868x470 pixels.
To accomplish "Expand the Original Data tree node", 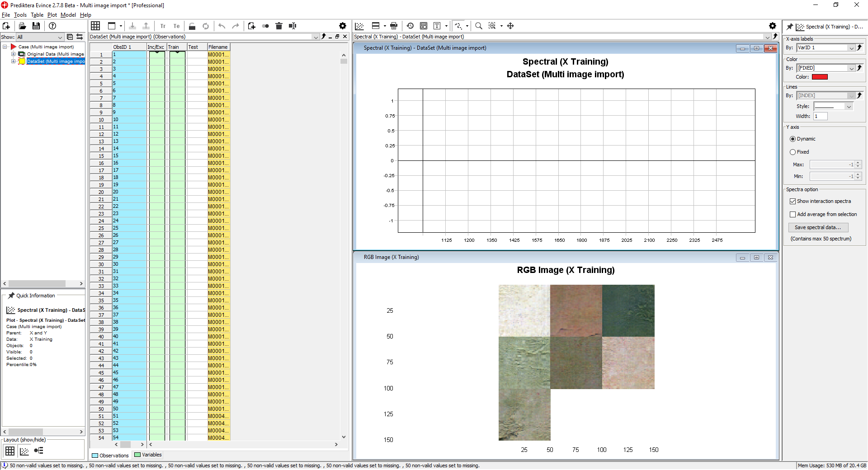I will [x=14, y=54].
